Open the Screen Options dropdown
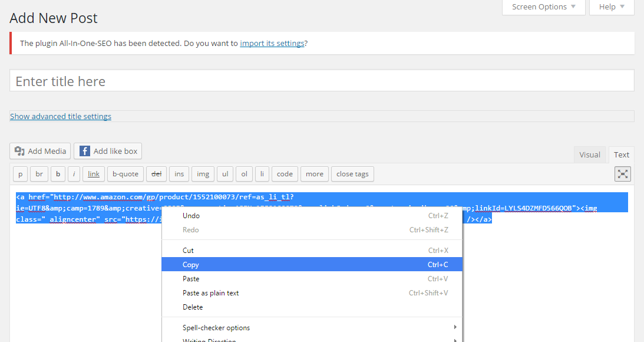The image size is (644, 342). tap(543, 7)
